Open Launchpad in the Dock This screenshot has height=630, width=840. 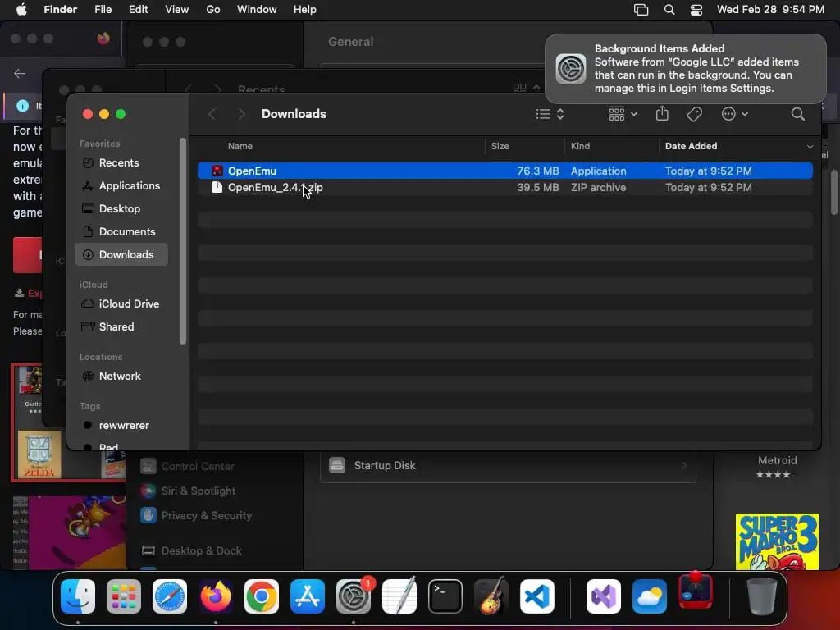[x=124, y=596]
